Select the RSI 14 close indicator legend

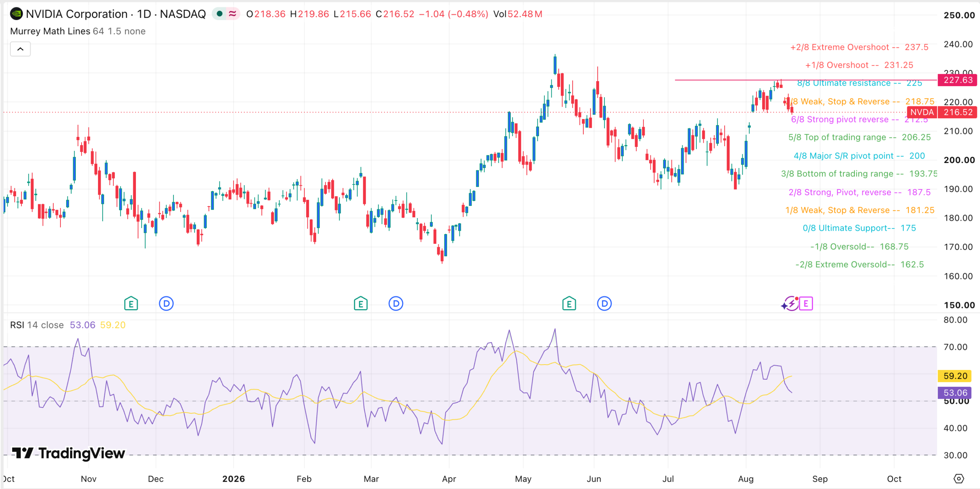click(x=37, y=325)
